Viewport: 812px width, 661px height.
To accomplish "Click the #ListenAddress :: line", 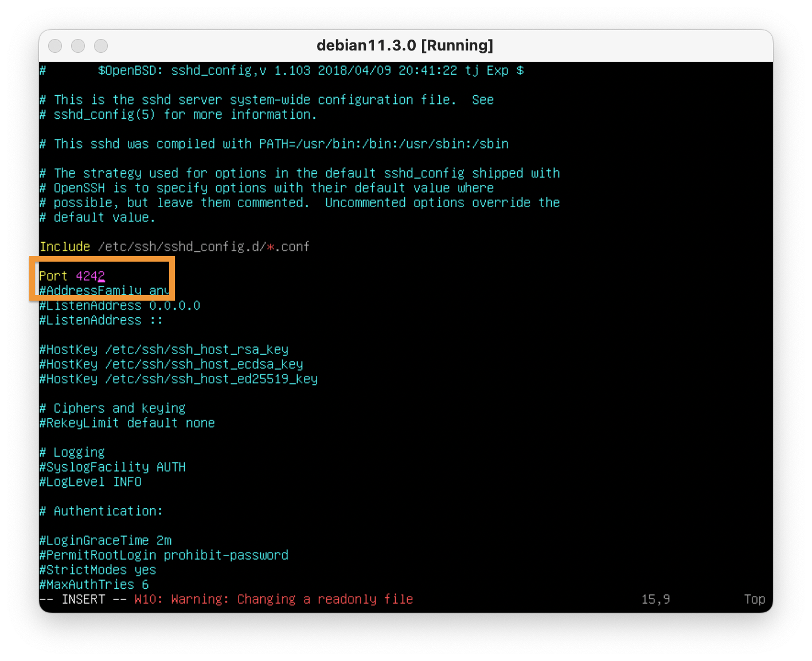I will click(x=101, y=320).
